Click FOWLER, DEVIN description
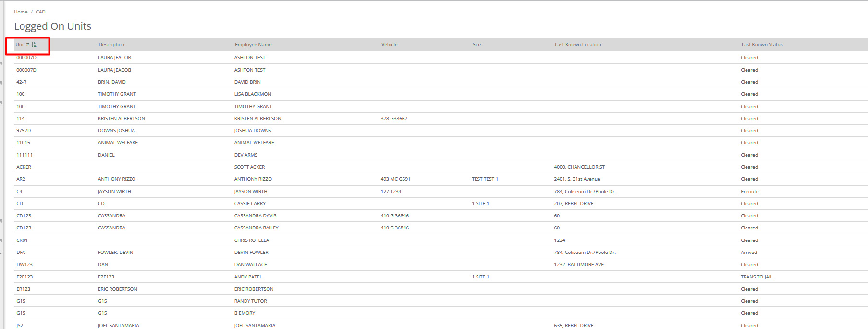 point(115,252)
